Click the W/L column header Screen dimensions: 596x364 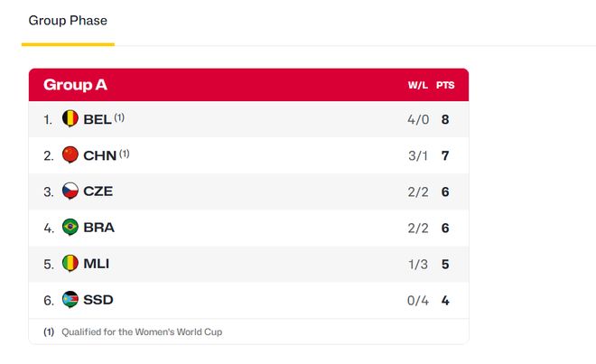click(x=417, y=86)
